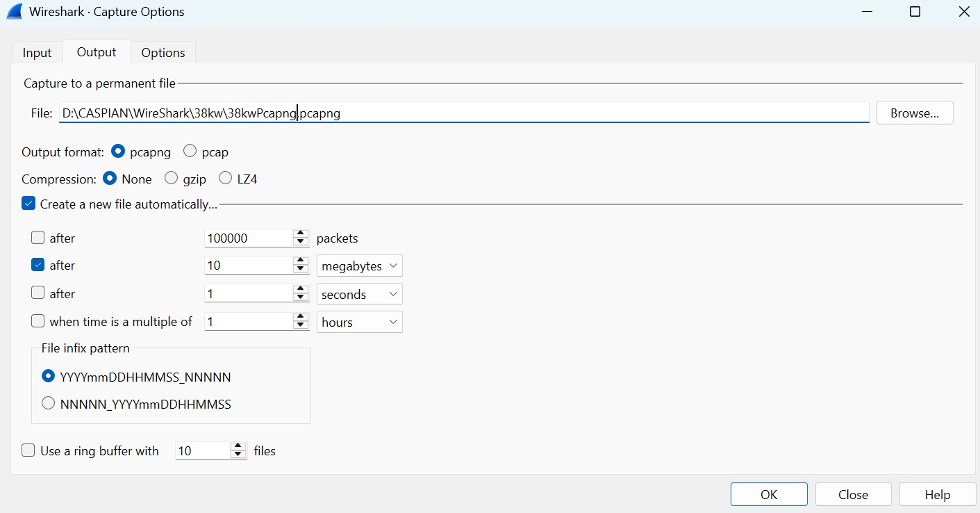Enable the after seconds checkbox
The image size is (980, 513).
[x=38, y=293]
